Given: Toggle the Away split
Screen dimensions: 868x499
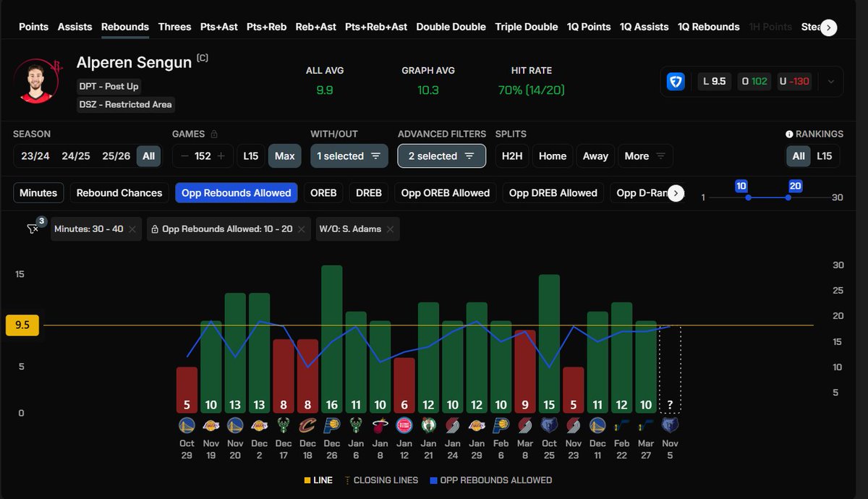Looking at the screenshot, I should (x=595, y=156).
